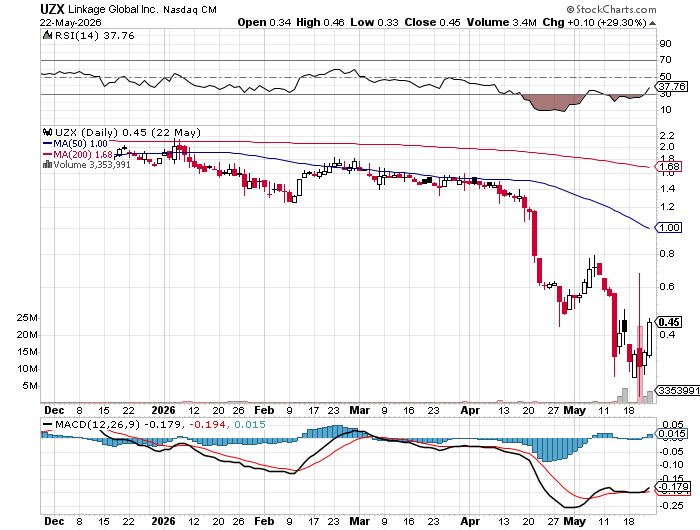Click the red -0.194 MACD signal value
This screenshot has width=700, height=530.
(x=207, y=424)
